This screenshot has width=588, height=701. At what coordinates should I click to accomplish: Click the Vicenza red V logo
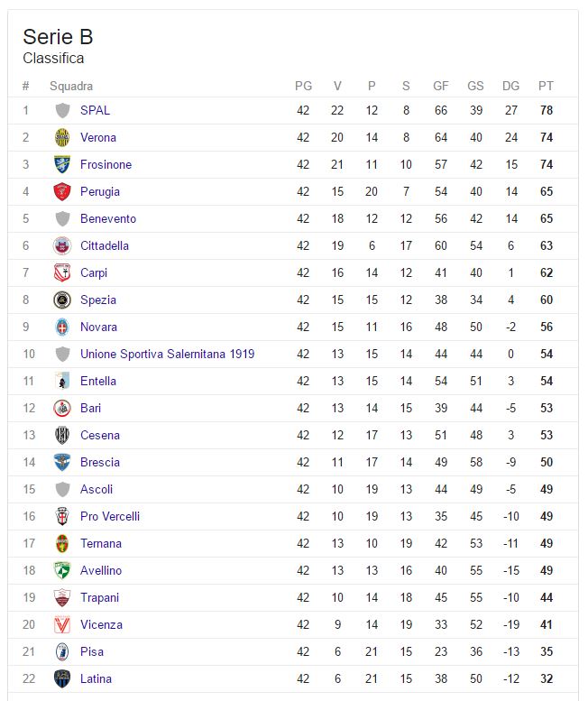click(x=62, y=624)
